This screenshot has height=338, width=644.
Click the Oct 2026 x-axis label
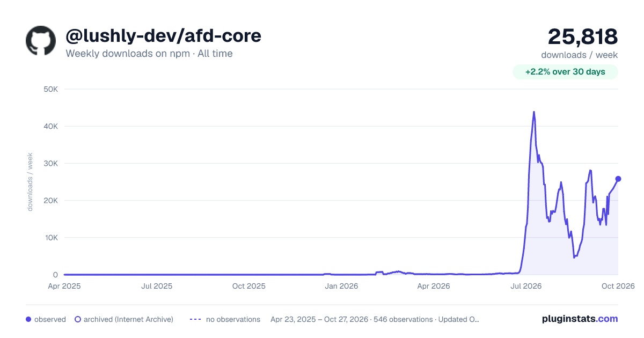(x=618, y=286)
